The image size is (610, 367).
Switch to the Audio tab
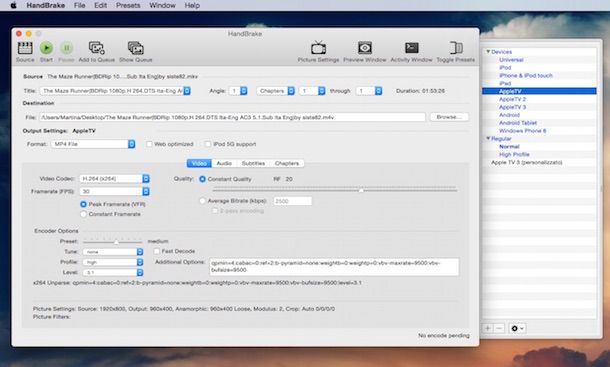pos(224,163)
